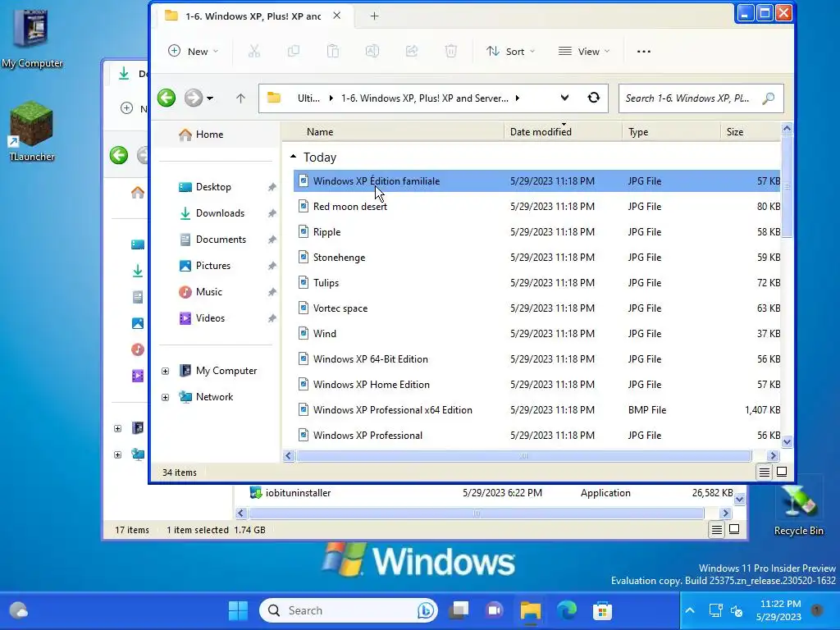
Task: Refresh the current folder view
Action: [594, 98]
